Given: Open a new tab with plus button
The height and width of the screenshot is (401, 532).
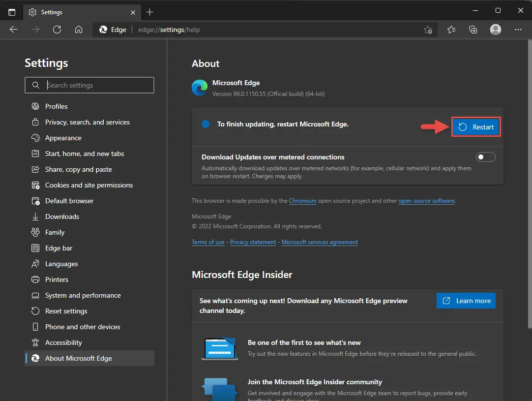Looking at the screenshot, I should [x=149, y=12].
